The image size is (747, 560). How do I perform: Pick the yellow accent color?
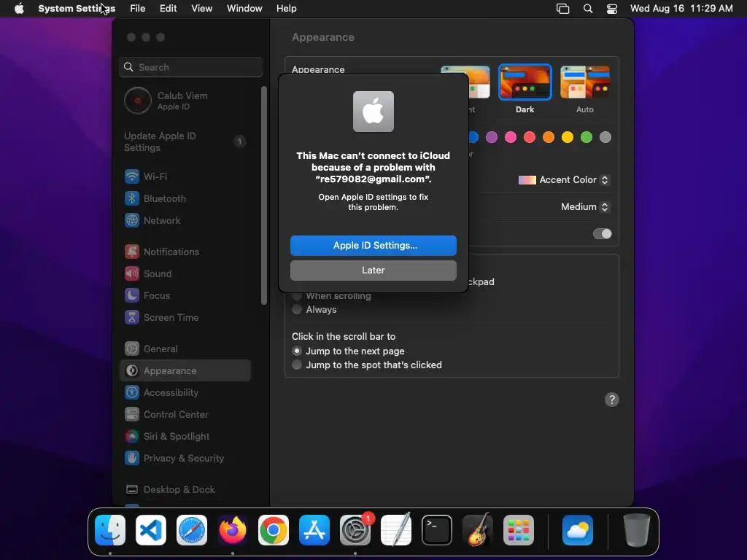[x=568, y=138]
